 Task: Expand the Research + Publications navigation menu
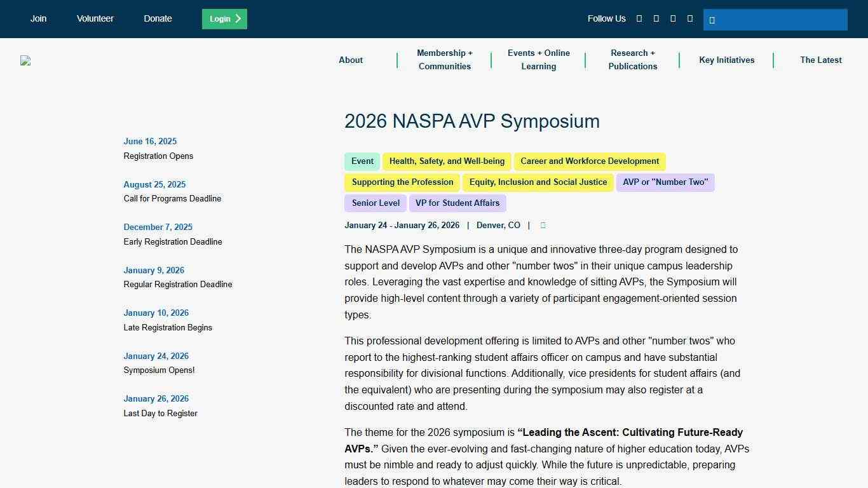click(x=632, y=60)
